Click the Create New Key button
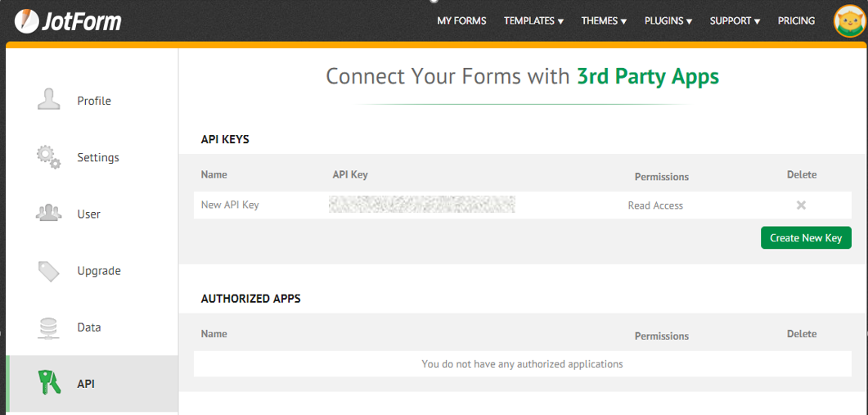The width and height of the screenshot is (868, 415). pos(806,237)
